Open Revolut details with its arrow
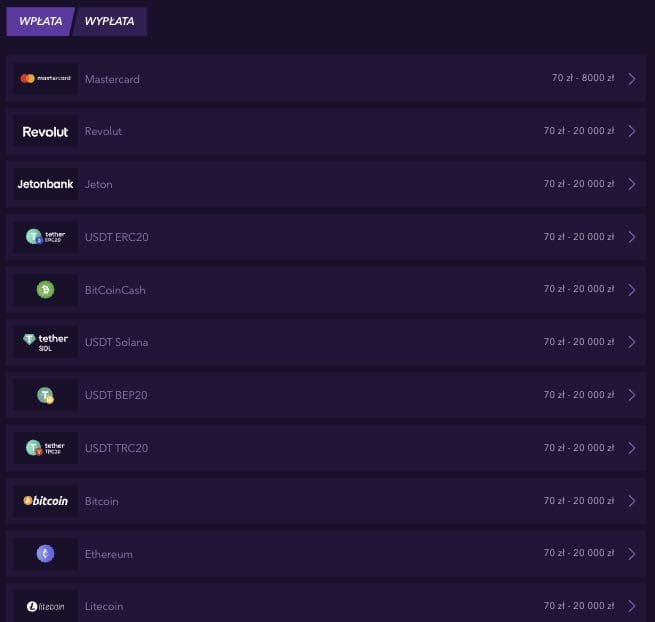 coord(632,131)
